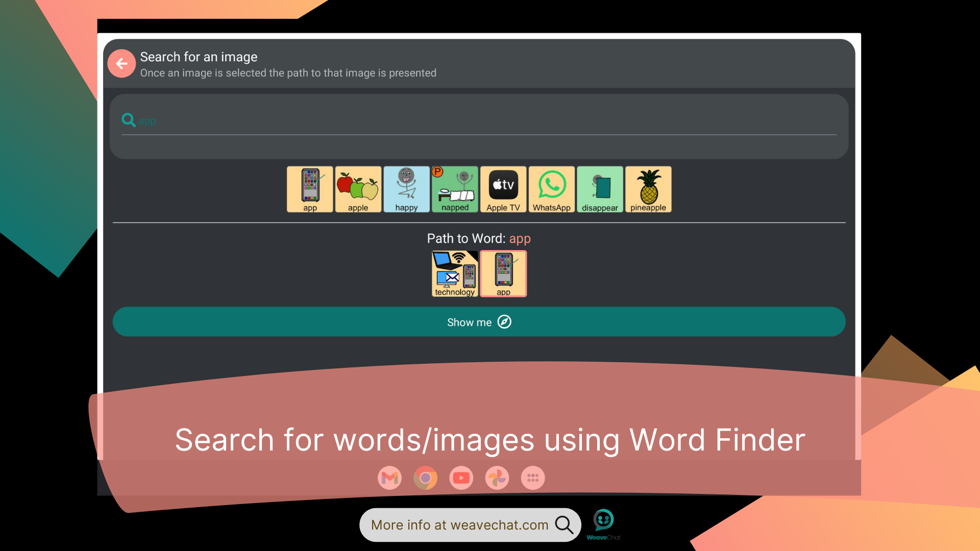Open Google Photos from the dock
Image resolution: width=980 pixels, height=551 pixels.
[x=497, y=478]
